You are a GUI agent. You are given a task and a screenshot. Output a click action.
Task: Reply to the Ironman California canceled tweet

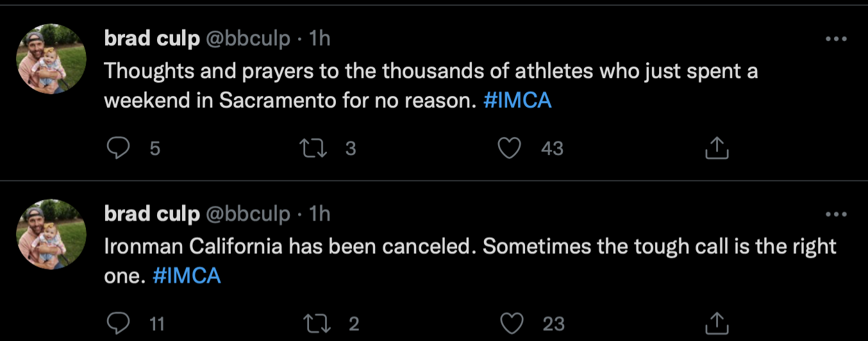[x=117, y=324]
